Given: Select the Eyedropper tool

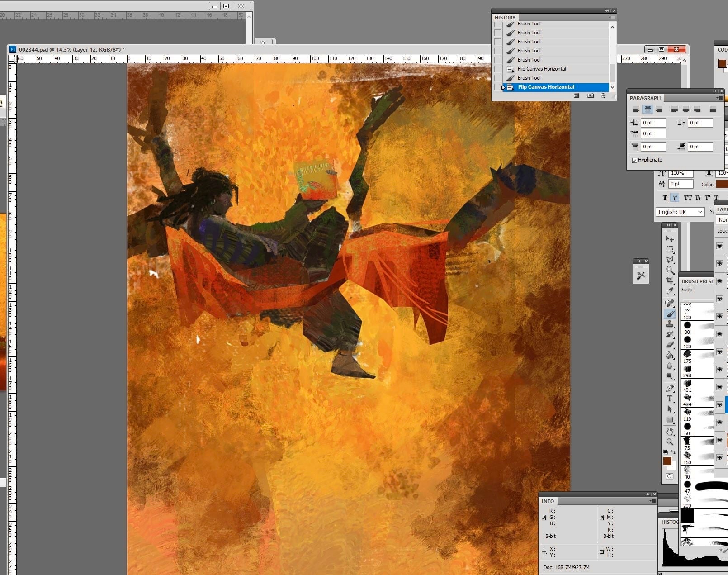Looking at the screenshot, I should click(x=670, y=291).
